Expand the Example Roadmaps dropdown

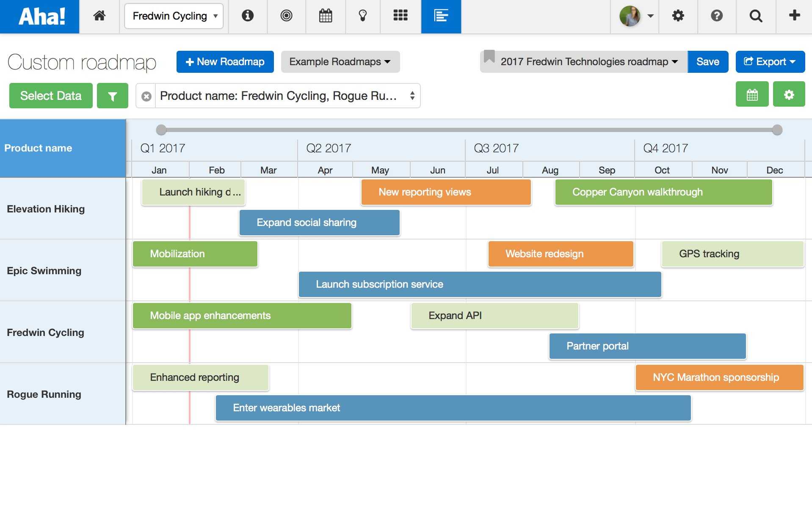(x=340, y=62)
